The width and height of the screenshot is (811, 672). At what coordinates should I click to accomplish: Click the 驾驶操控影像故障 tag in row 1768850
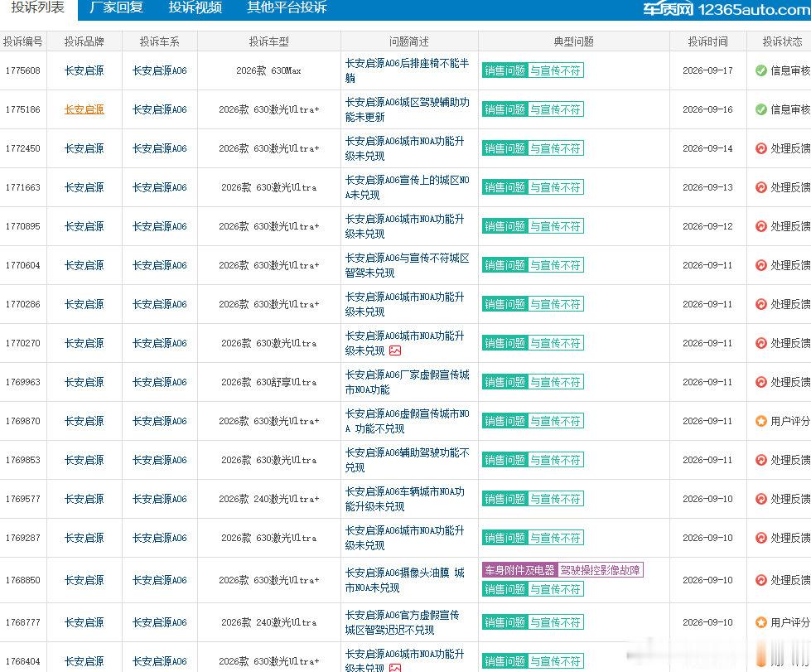[x=601, y=570]
